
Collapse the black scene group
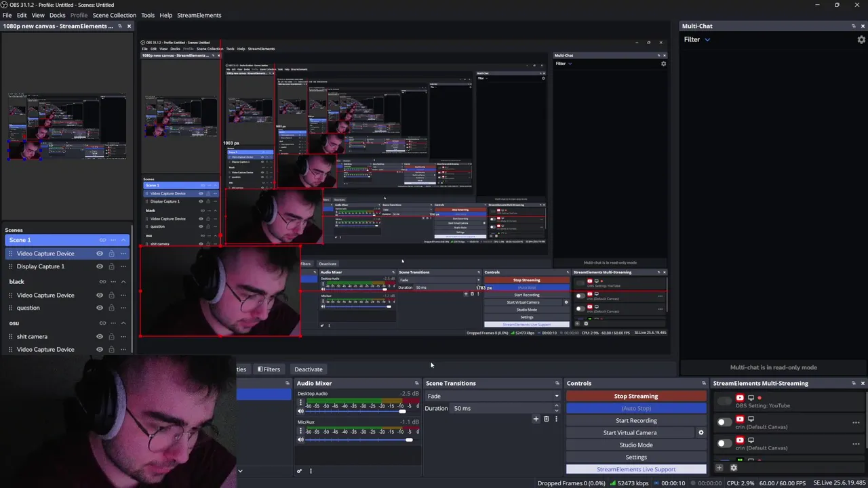[123, 281]
